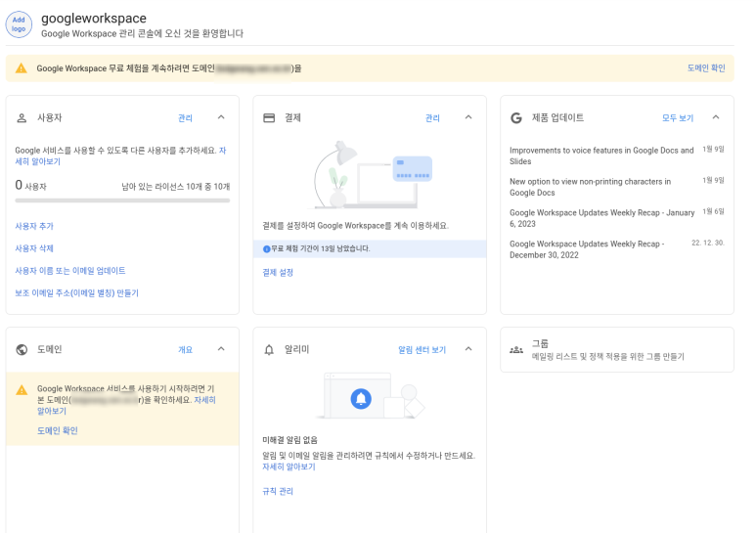Collapse the 결제 card
The width and height of the screenshot is (756, 533).
[468, 117]
